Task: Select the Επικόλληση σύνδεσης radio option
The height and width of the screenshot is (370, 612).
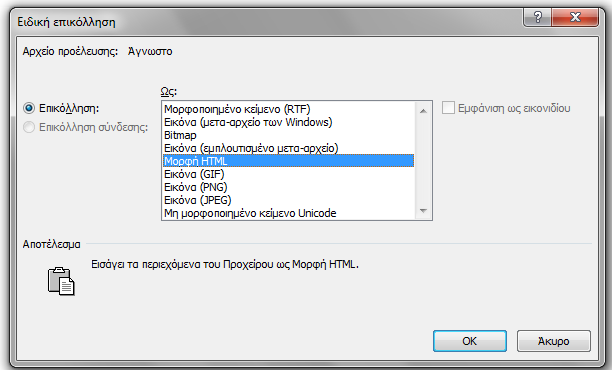Action: [x=29, y=127]
